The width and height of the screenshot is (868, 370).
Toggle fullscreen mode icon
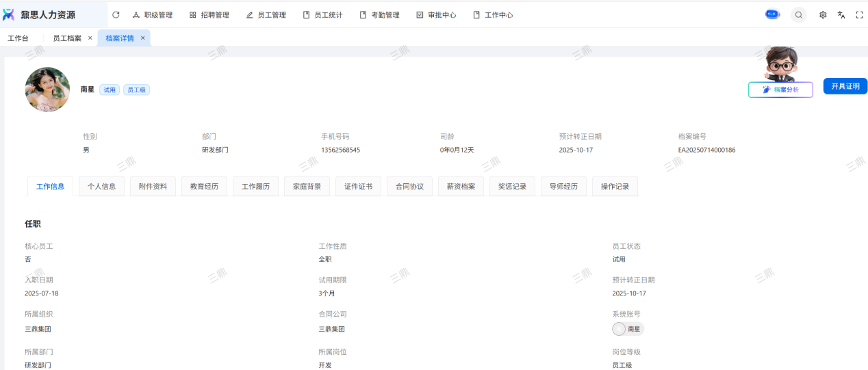pyautogui.click(x=859, y=14)
